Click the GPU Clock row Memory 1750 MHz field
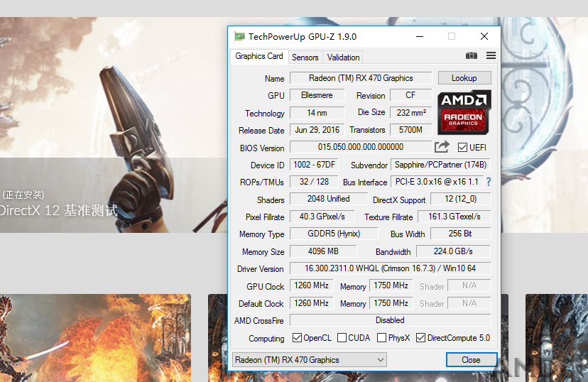The height and width of the screenshot is (382, 588). point(391,285)
